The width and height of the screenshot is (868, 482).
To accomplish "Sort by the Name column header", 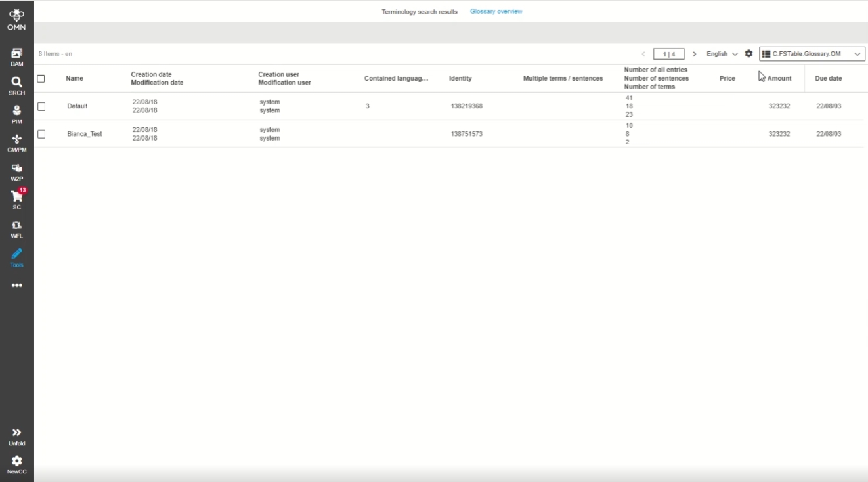I will pyautogui.click(x=75, y=79).
